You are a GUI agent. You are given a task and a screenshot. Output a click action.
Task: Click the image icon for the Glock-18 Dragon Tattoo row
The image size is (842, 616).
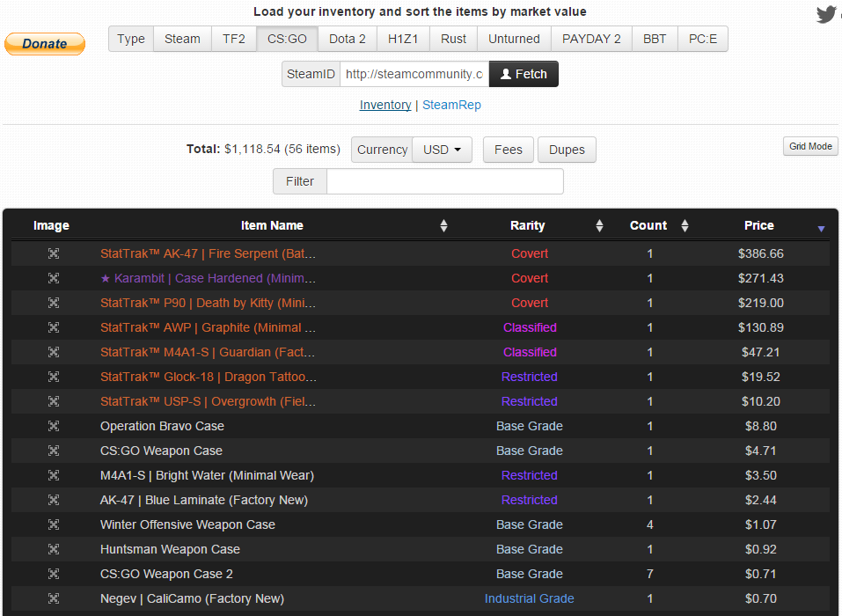54,377
